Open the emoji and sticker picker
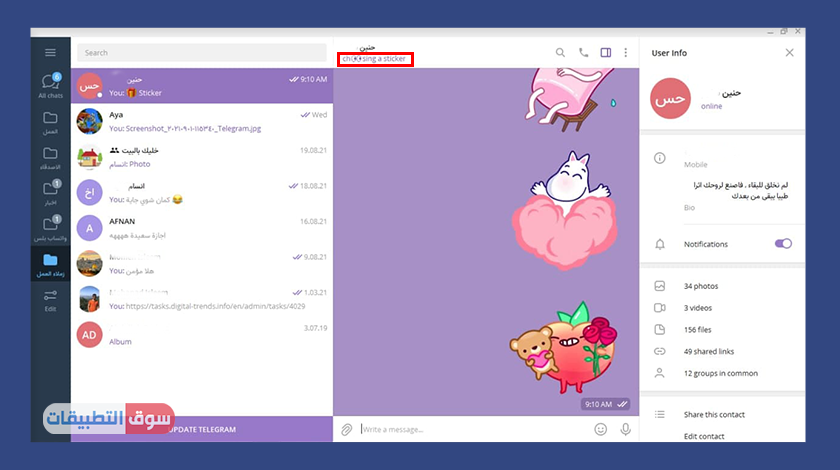The width and height of the screenshot is (840, 470). 601,429
